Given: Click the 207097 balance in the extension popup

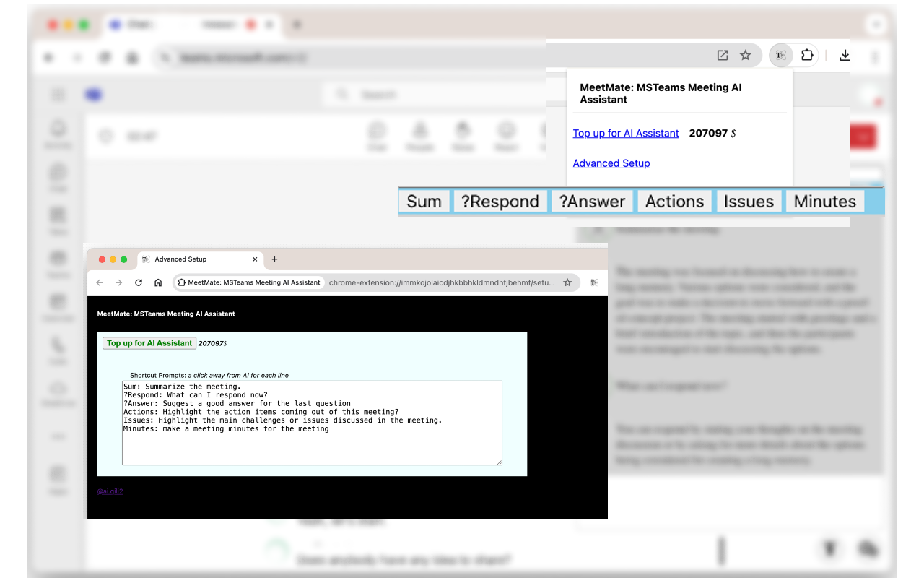Looking at the screenshot, I should pos(708,133).
